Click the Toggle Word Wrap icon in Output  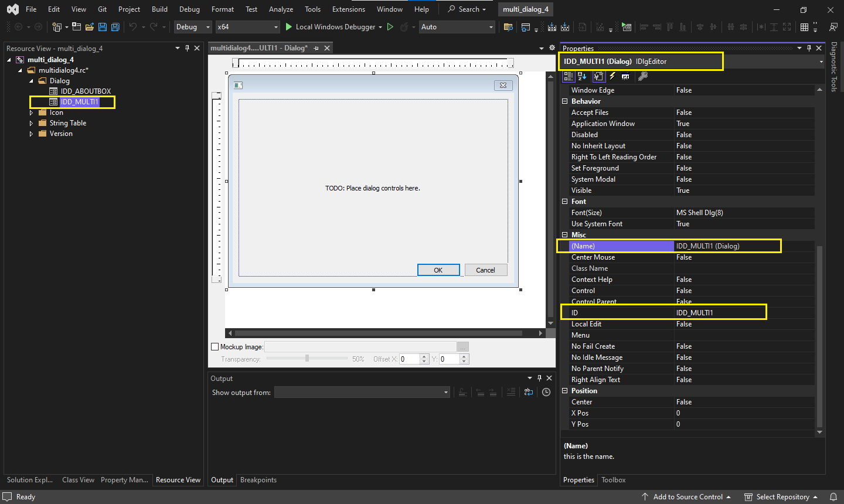click(529, 393)
